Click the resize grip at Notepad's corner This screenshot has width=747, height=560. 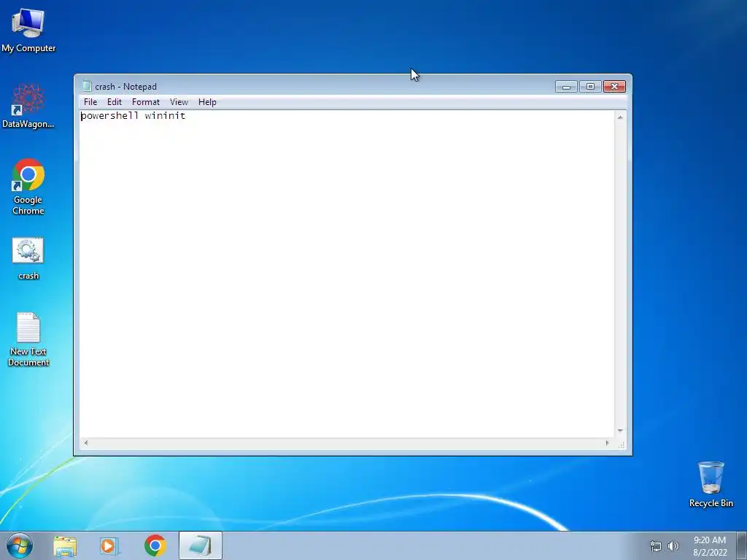(x=621, y=444)
